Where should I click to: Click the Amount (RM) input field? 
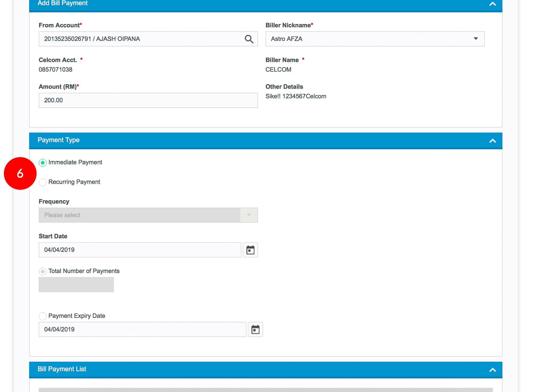[x=148, y=100]
